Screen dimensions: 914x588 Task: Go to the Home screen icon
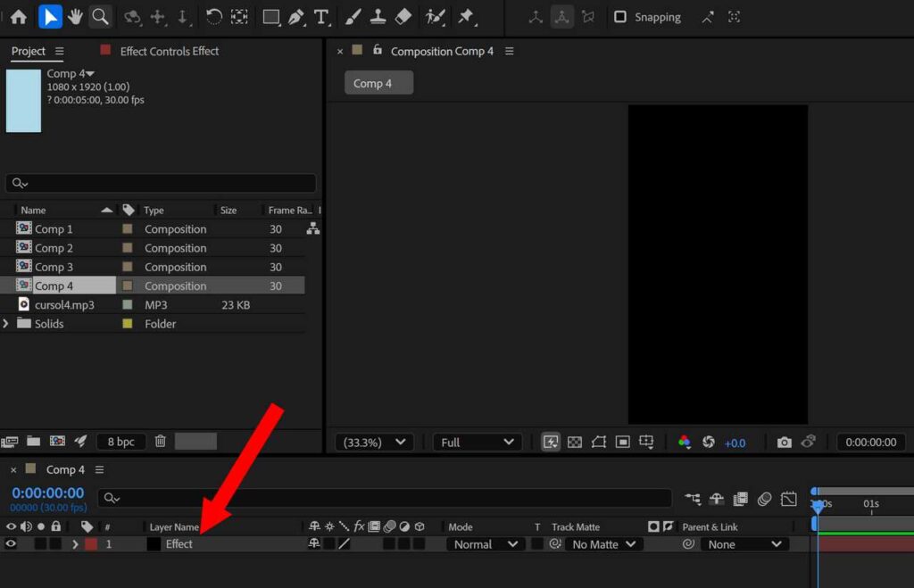pos(19,17)
